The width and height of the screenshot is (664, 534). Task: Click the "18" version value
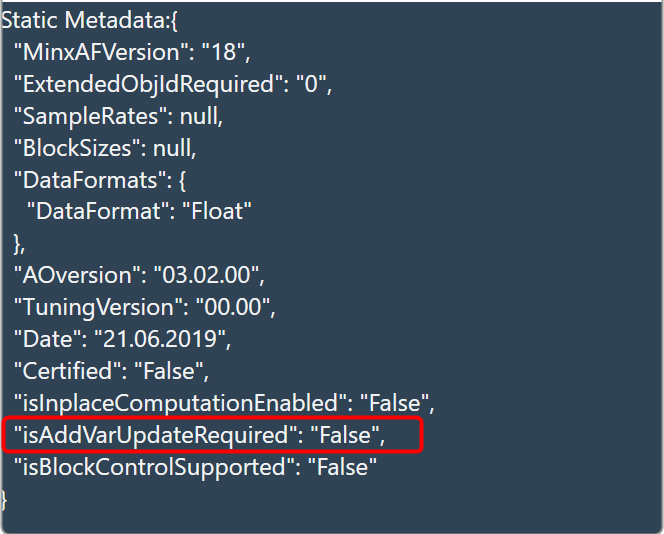click(224, 52)
